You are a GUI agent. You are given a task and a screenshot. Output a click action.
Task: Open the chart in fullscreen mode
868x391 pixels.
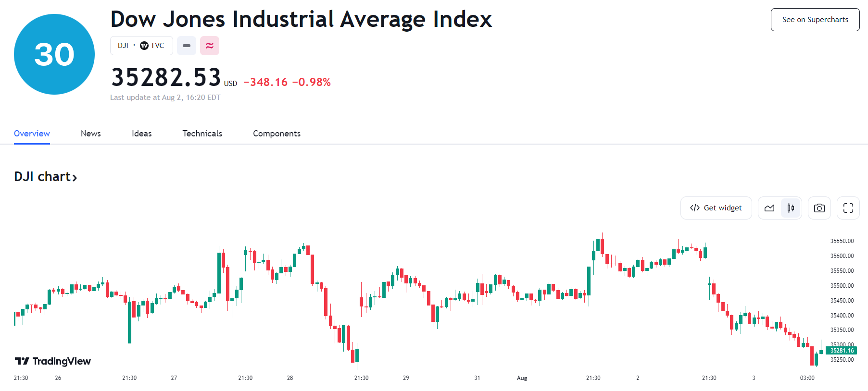pos(848,208)
